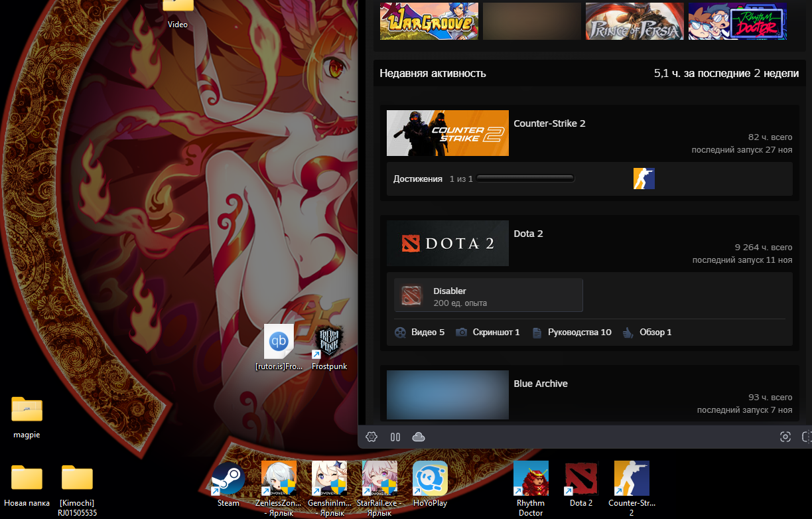Image resolution: width=812 pixels, height=519 pixels.
Task: Click the Counter-Strike 2 achievements progress bar
Action: [x=525, y=179]
